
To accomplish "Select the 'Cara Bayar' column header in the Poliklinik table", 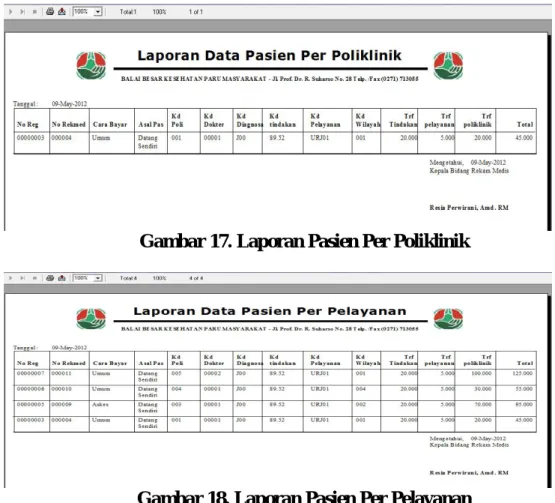I will [x=110, y=124].
